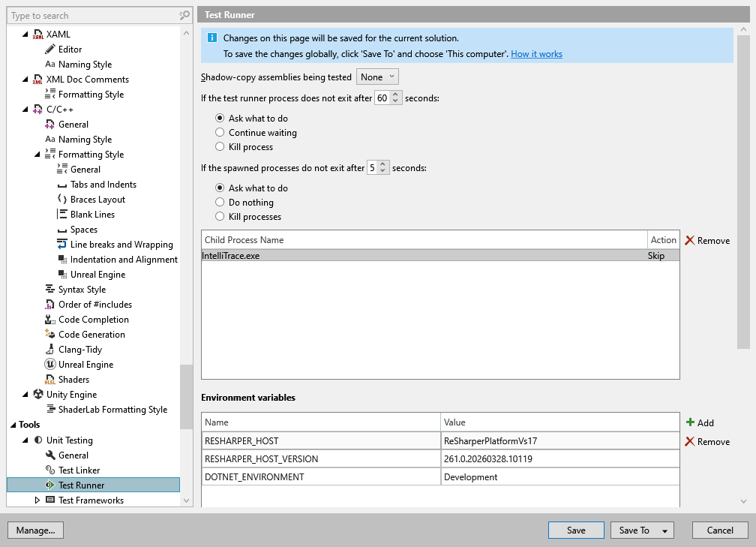Select 'Continue waiting' option
This screenshot has width=756, height=547.
point(220,132)
